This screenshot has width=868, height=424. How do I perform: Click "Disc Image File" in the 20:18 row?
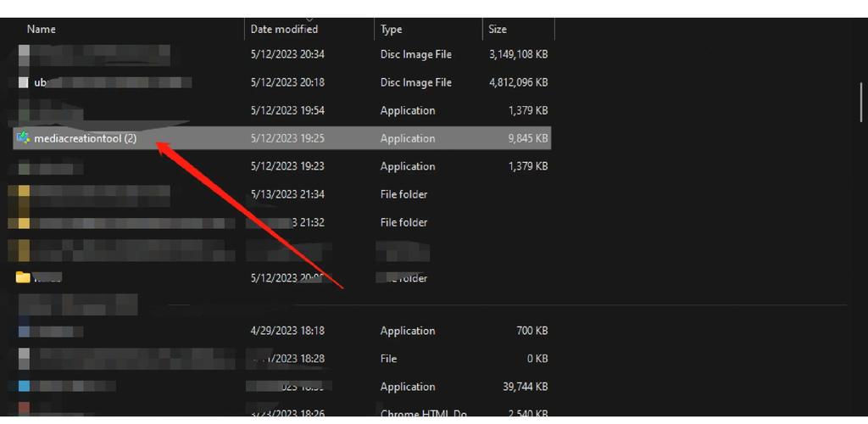tap(415, 82)
